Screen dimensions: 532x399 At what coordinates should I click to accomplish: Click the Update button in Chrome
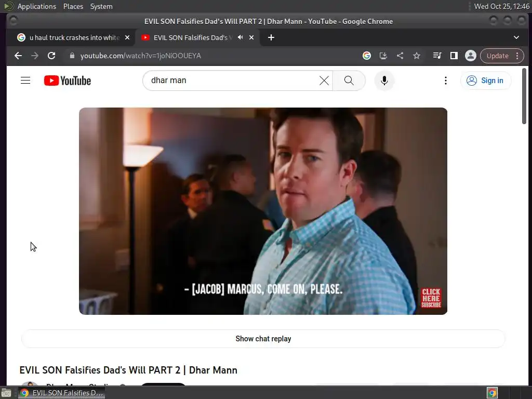[x=497, y=56]
